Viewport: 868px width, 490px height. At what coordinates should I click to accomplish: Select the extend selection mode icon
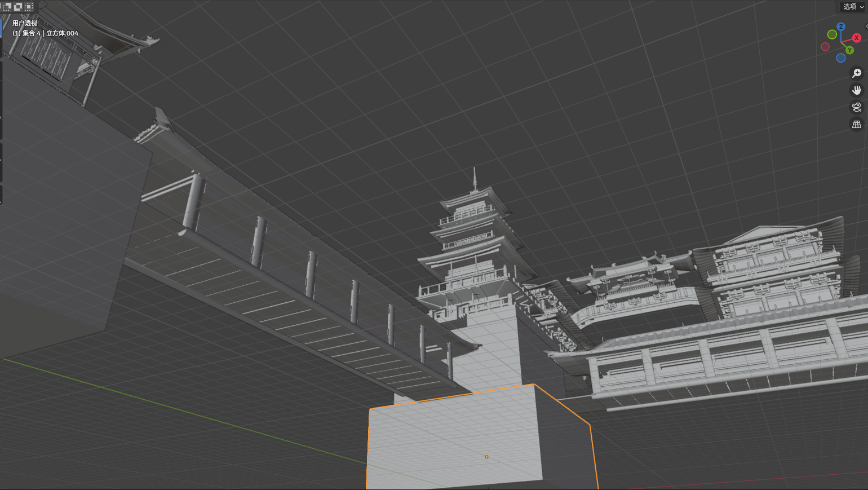[x=7, y=7]
